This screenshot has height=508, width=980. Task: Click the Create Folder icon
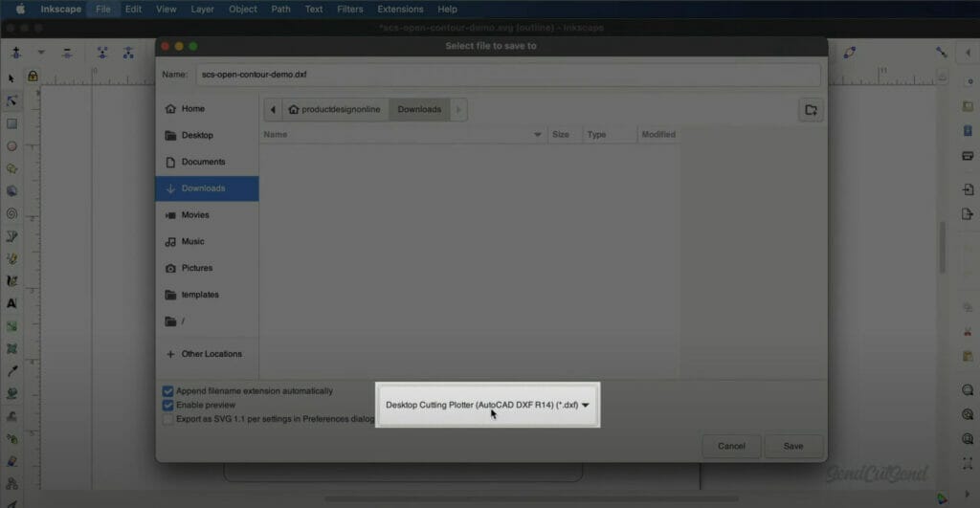pyautogui.click(x=811, y=110)
